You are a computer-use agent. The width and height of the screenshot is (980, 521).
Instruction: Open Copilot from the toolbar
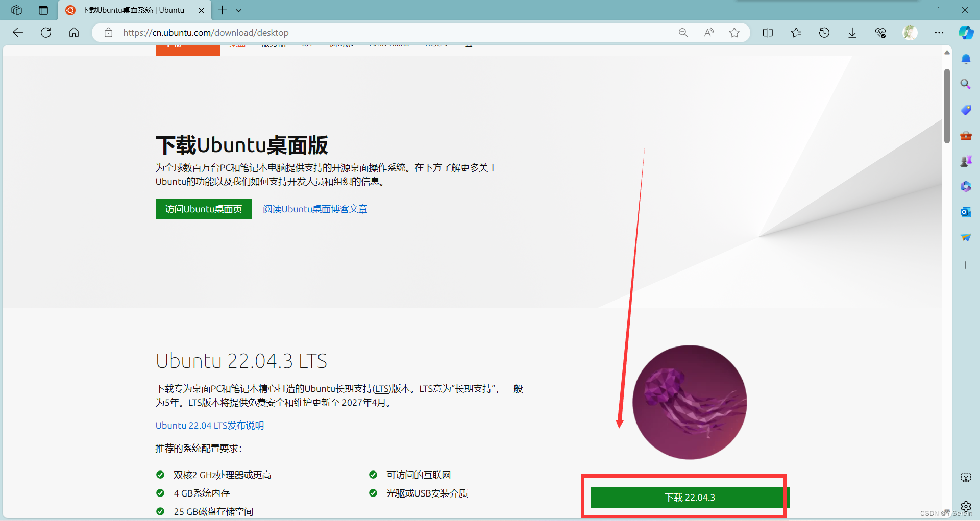pos(966,33)
